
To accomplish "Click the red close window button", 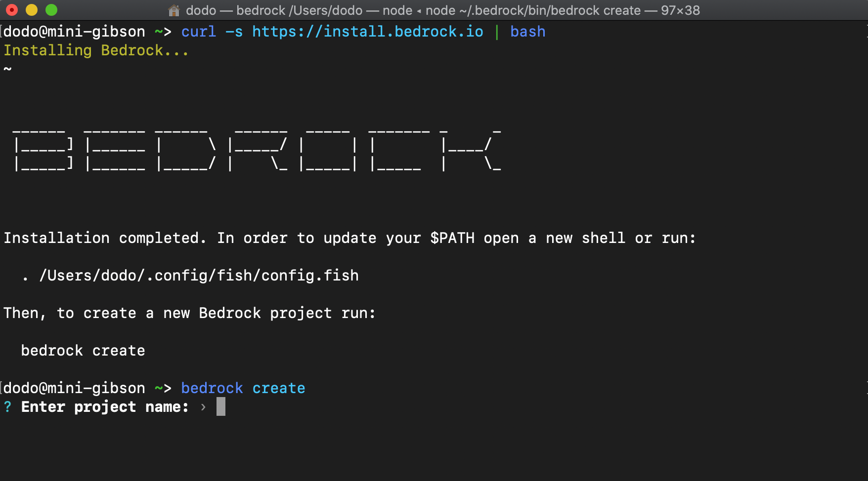I will click(x=12, y=10).
